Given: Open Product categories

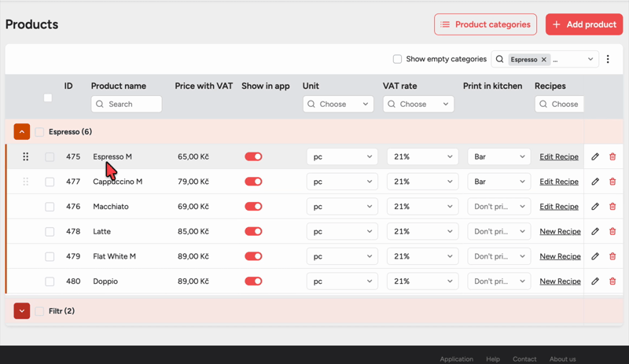Looking at the screenshot, I should (485, 24).
